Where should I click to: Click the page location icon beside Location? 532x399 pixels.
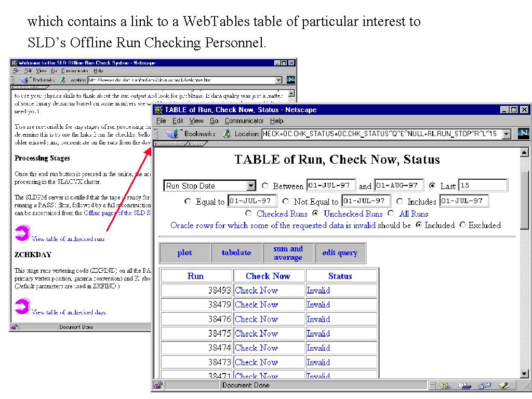coord(227,134)
